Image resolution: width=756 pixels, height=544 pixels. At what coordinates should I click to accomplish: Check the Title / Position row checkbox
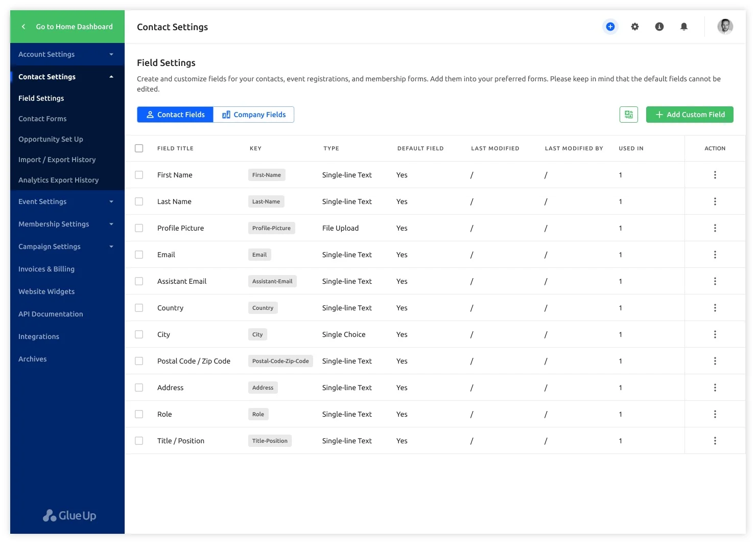coord(139,441)
